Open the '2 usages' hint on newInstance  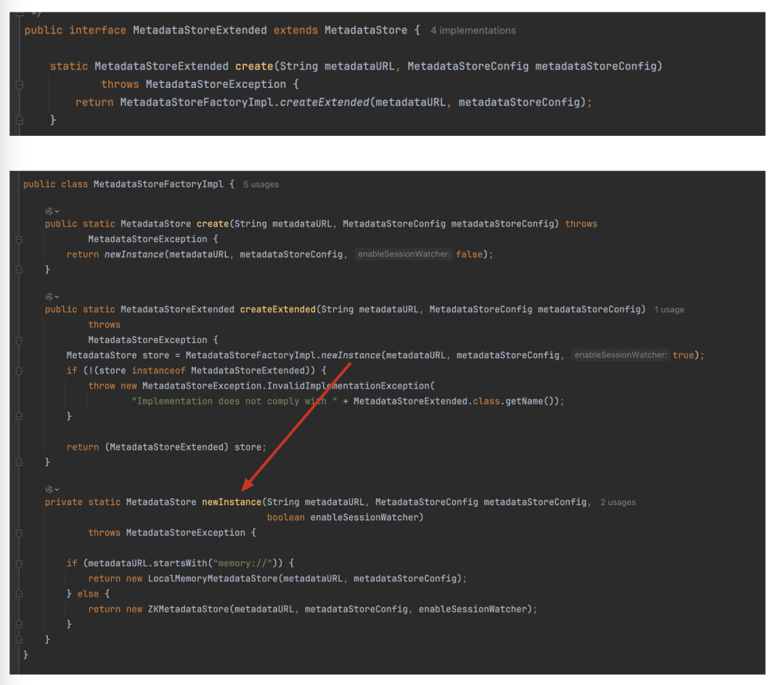click(x=618, y=503)
